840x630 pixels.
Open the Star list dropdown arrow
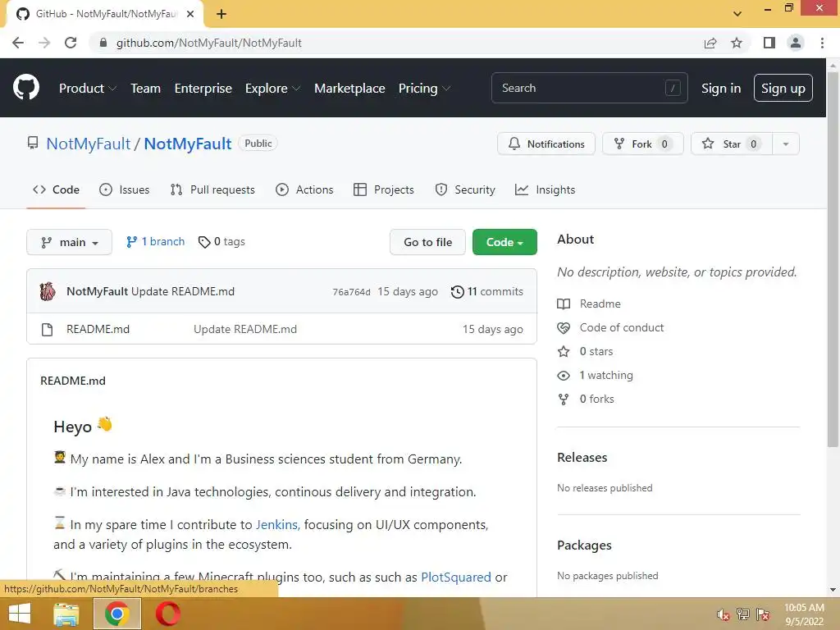pyautogui.click(x=786, y=144)
